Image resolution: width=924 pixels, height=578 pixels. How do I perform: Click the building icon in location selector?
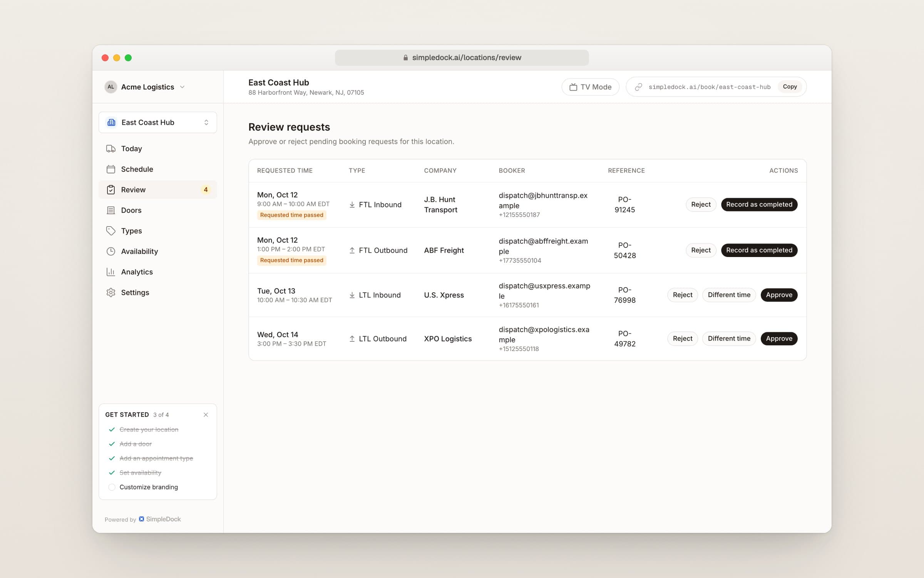coord(111,123)
